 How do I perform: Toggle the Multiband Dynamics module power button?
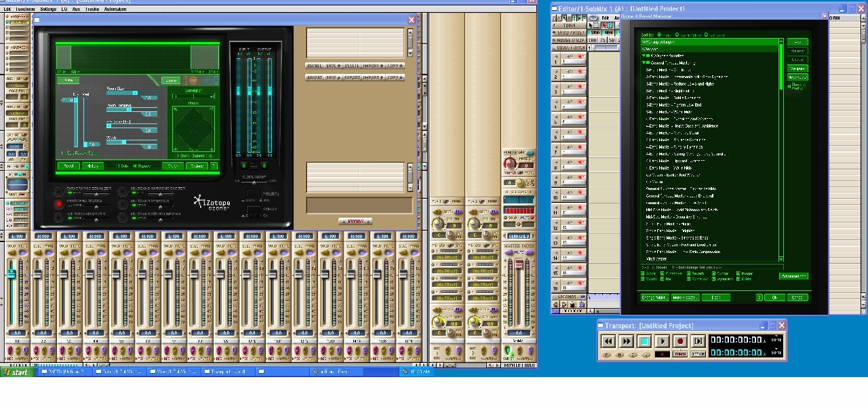[x=123, y=204]
